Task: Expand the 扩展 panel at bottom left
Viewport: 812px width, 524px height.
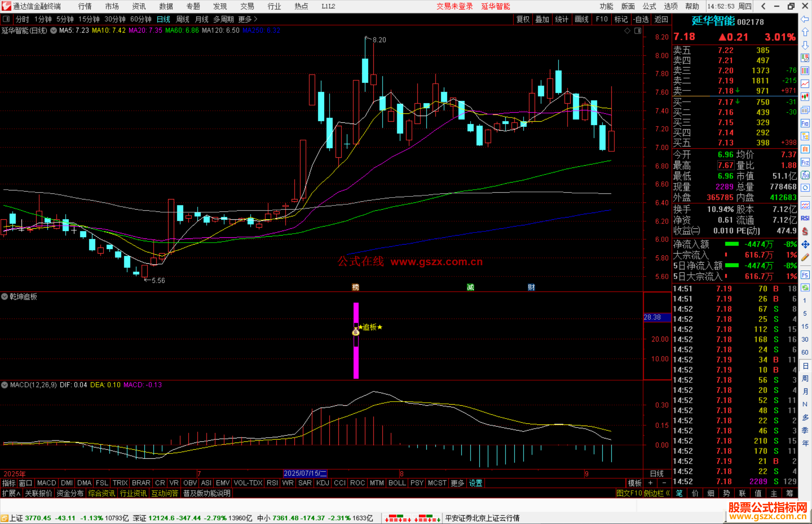Action: 11,493
